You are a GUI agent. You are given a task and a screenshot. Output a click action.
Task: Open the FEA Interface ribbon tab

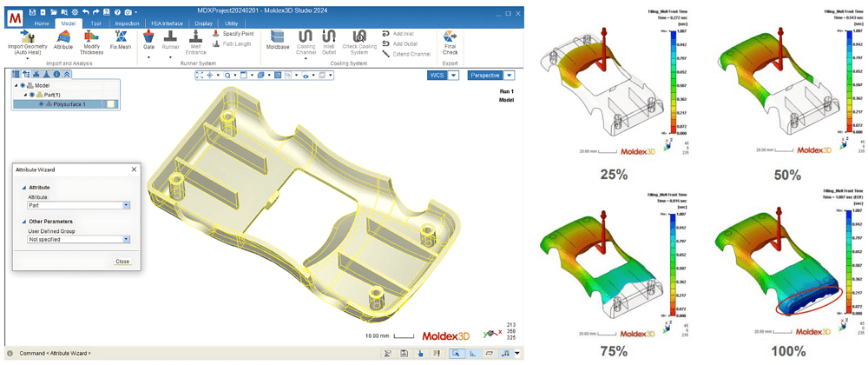[x=167, y=23]
